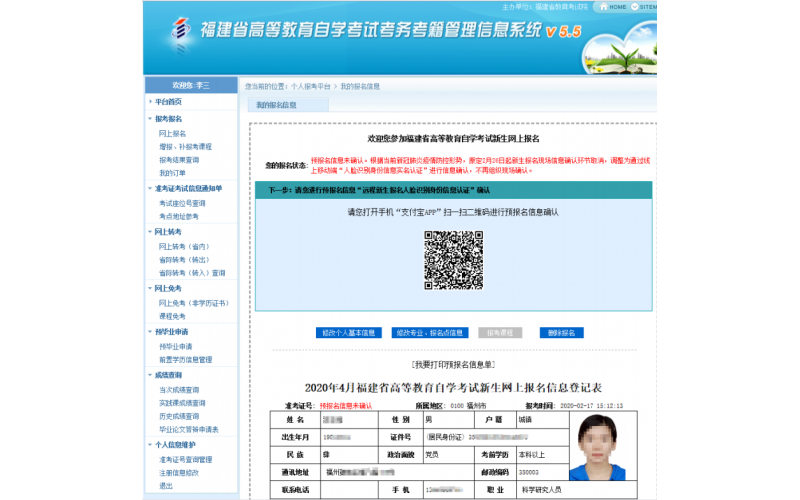The height and width of the screenshot is (500, 800).
Task: Collapse the 个人信息维护 section arrow
Action: click(x=150, y=445)
